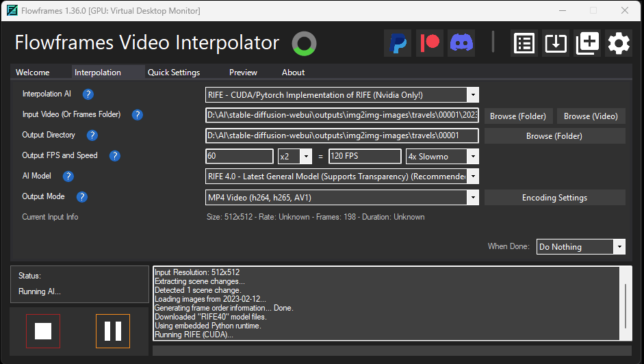This screenshot has height=364, width=644.
Task: Switch to the Quick Settings tab
Action: [x=174, y=73]
